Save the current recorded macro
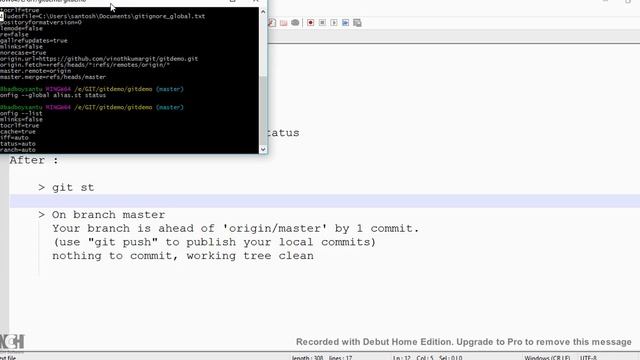The width and height of the screenshot is (640, 360). point(357,23)
